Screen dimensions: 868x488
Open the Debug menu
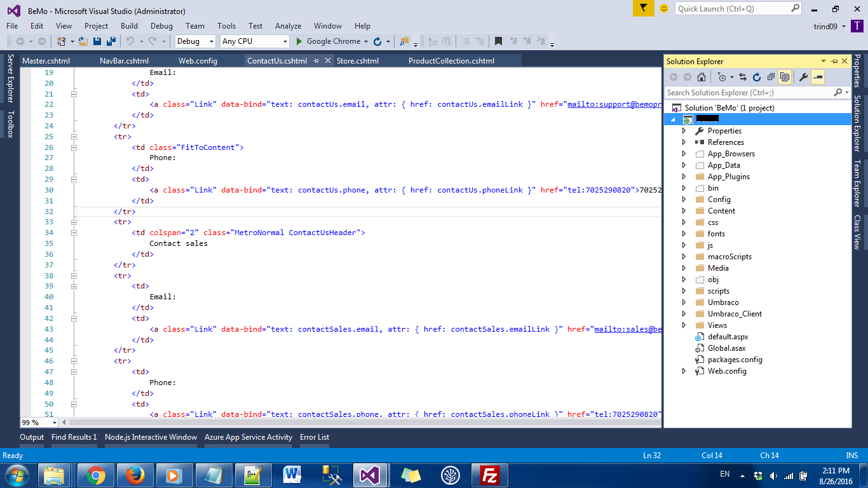click(161, 26)
